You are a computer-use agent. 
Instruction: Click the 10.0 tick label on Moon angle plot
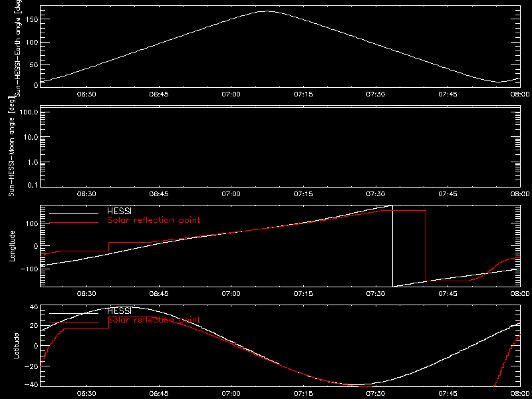tap(31, 138)
